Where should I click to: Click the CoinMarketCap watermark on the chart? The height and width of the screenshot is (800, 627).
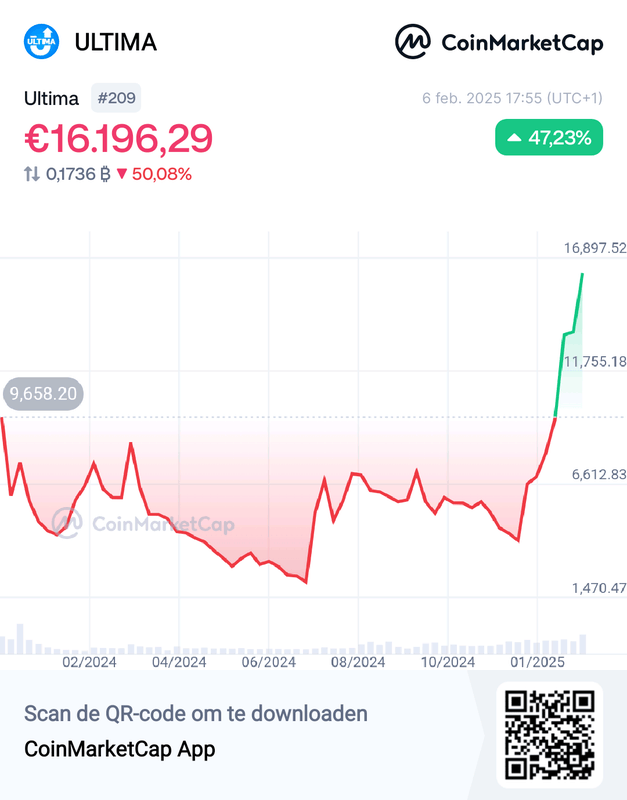pyautogui.click(x=143, y=523)
